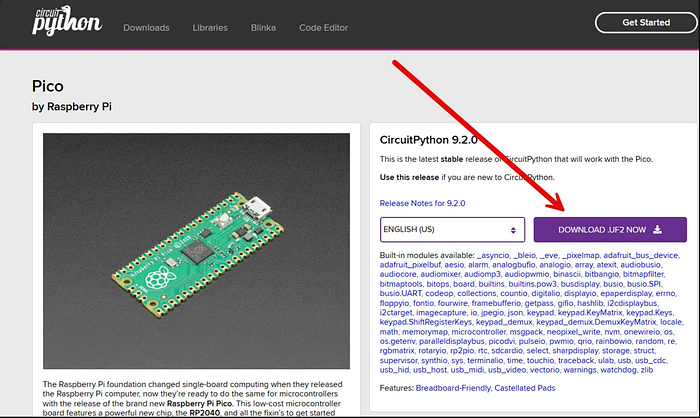Screen dimensions: 700x418
Task: Open the keypad.KeyMatrix module link
Action: [590, 313]
